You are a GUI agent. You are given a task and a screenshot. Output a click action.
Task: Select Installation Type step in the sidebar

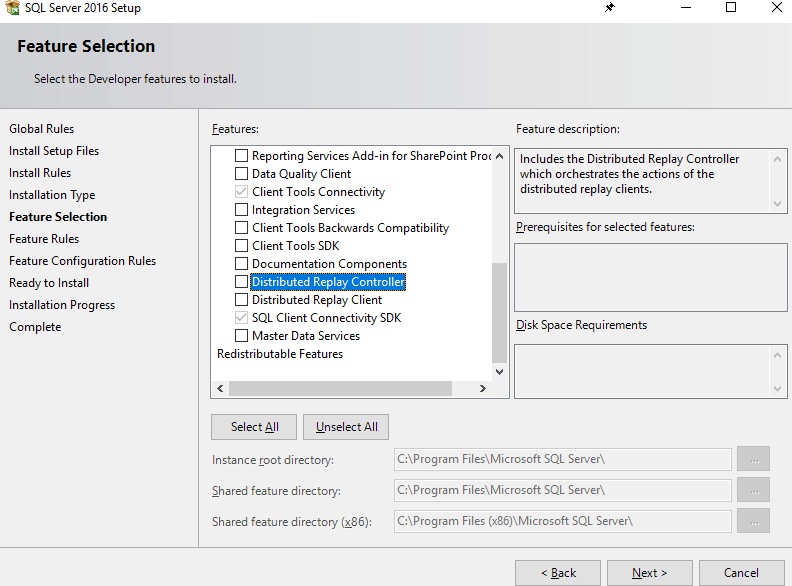[x=52, y=194]
